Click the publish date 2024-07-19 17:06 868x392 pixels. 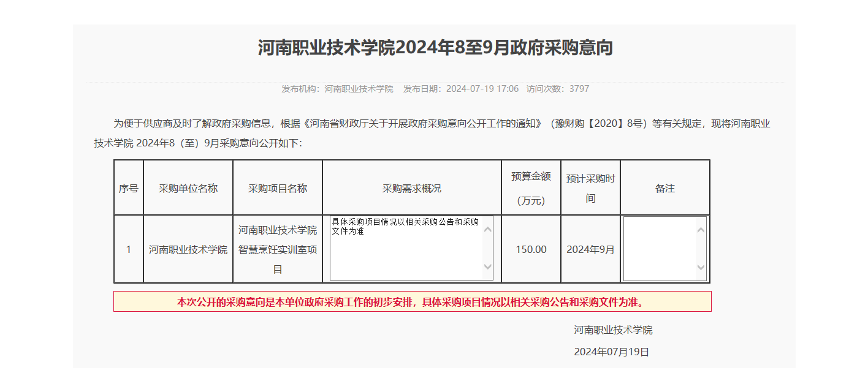[x=482, y=89]
